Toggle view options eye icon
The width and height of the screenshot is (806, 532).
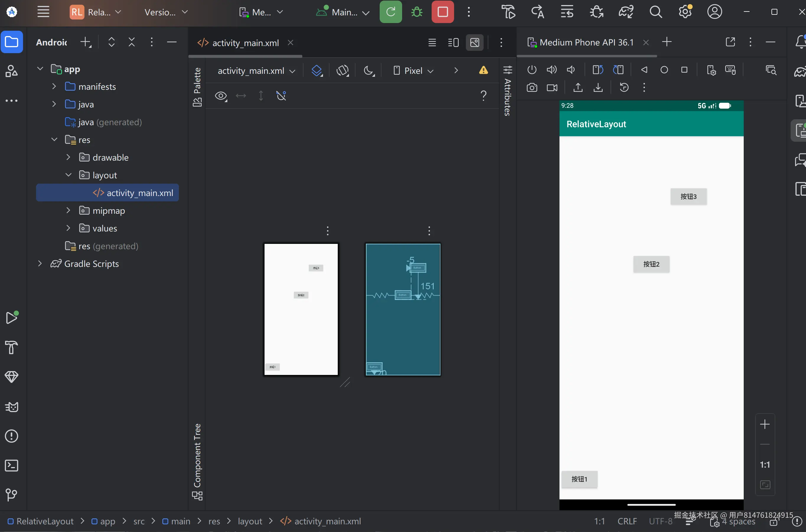[x=221, y=96]
